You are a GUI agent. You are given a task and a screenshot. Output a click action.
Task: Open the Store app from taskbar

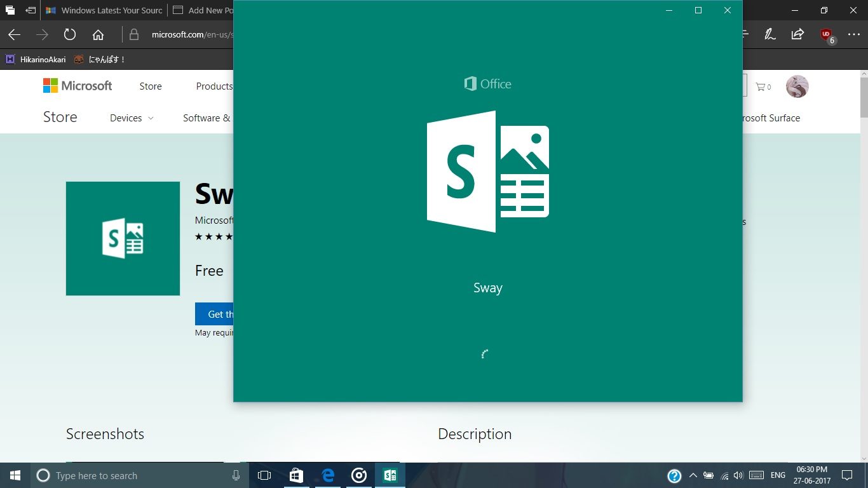tap(296, 475)
